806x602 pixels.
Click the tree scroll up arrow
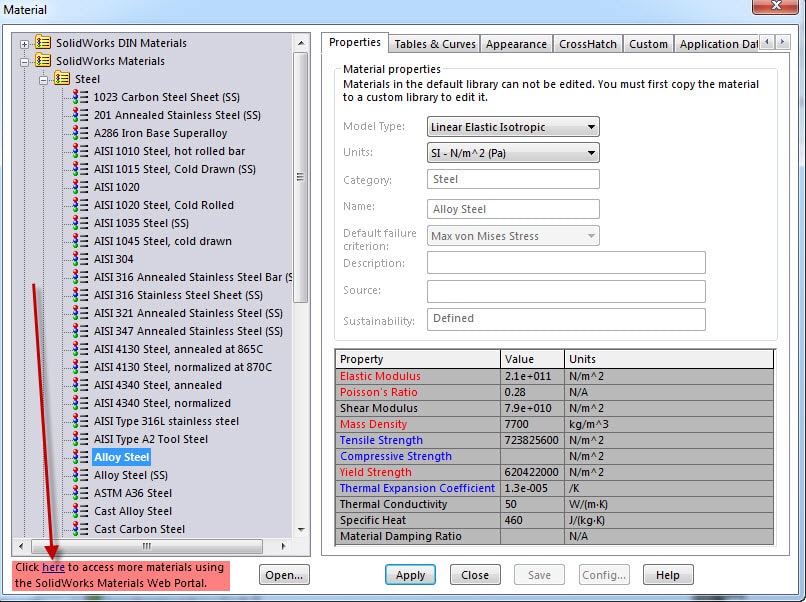coord(301,43)
